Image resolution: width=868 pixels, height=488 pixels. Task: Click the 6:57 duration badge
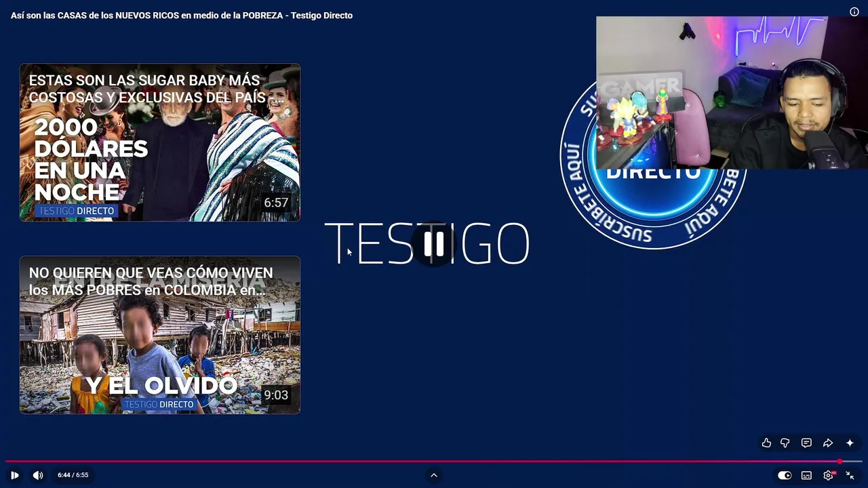pyautogui.click(x=276, y=203)
